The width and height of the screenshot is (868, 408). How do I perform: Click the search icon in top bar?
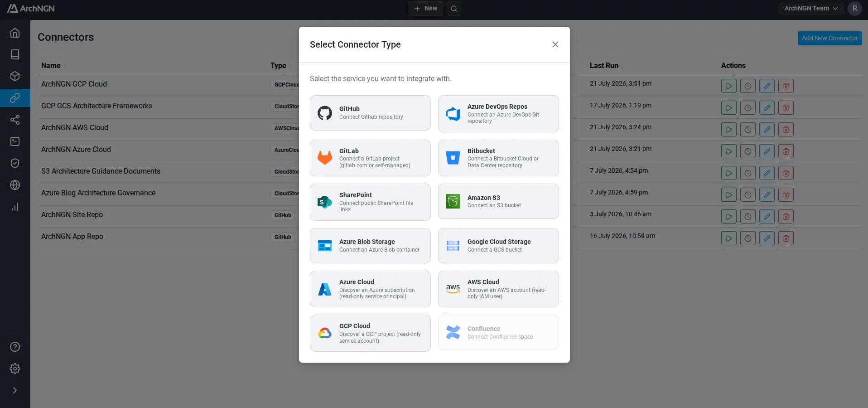click(454, 9)
